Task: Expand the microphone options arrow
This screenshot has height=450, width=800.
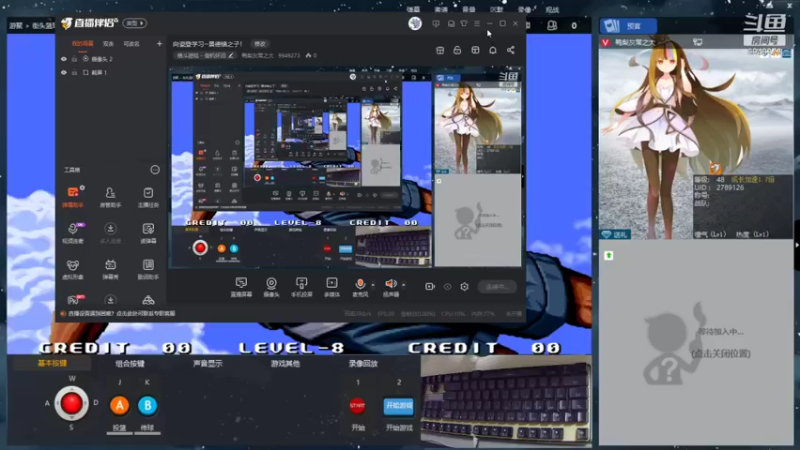Action: click(372, 285)
